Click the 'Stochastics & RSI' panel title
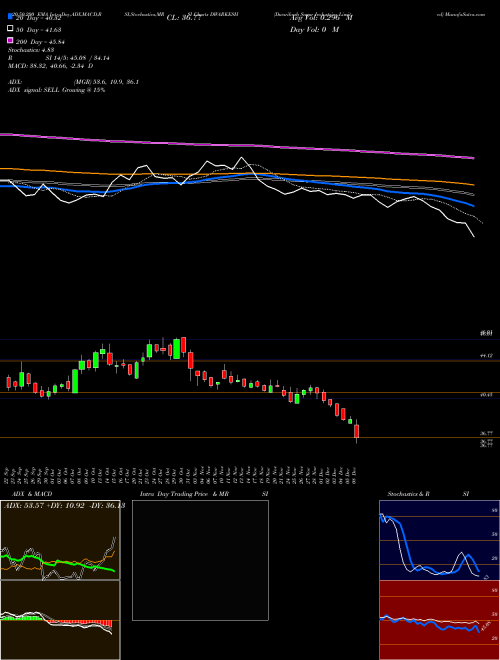The image size is (500, 660). click(428, 494)
